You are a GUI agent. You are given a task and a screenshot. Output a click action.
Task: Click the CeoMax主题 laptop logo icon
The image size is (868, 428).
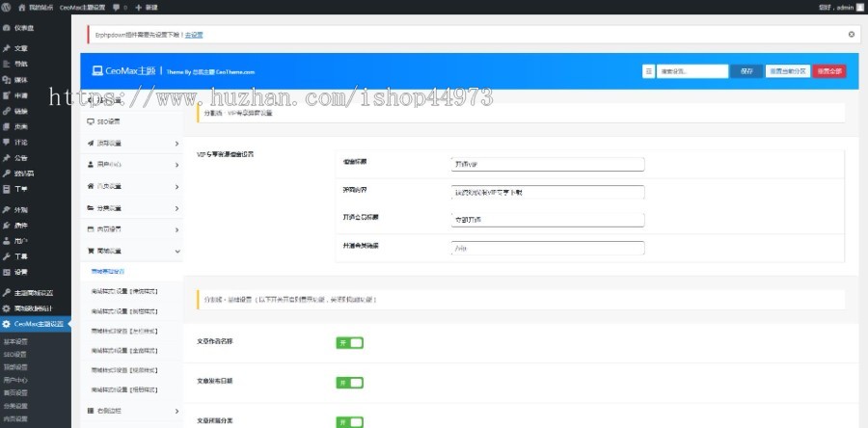[97, 70]
